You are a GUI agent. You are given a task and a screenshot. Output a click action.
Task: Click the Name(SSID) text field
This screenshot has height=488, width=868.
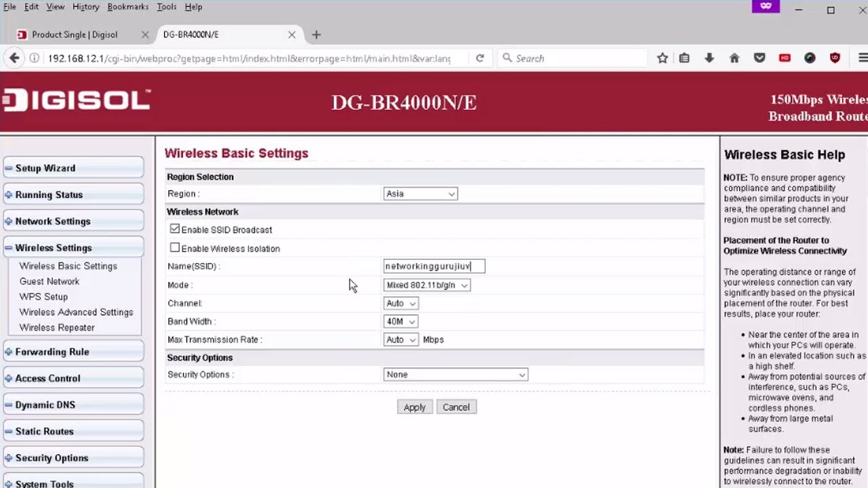(x=434, y=266)
